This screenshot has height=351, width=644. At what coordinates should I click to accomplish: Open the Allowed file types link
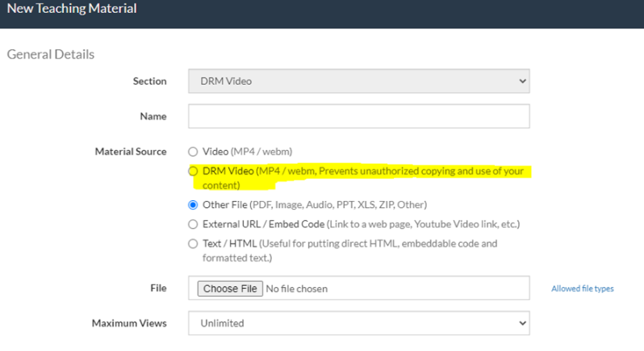coord(583,289)
